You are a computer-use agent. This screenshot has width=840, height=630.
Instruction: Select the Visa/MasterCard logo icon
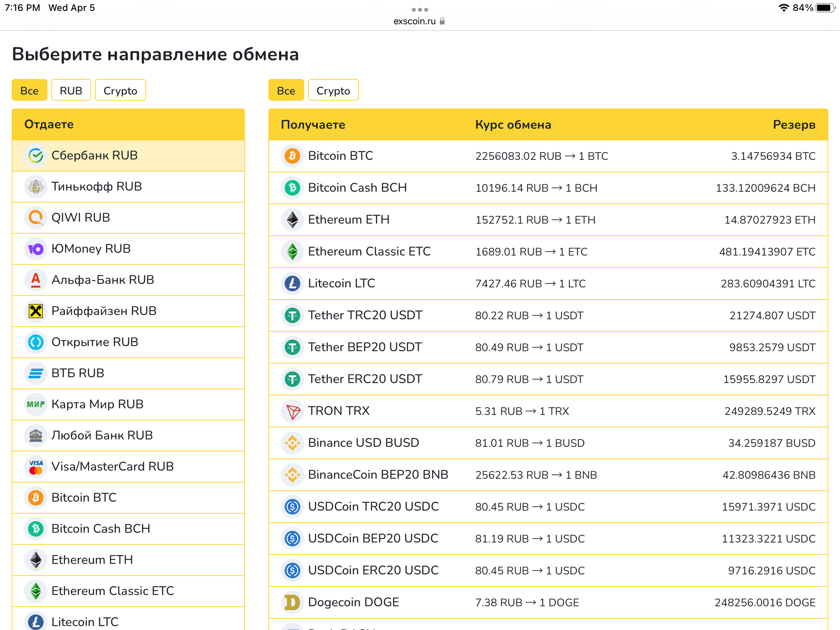pos(36,467)
